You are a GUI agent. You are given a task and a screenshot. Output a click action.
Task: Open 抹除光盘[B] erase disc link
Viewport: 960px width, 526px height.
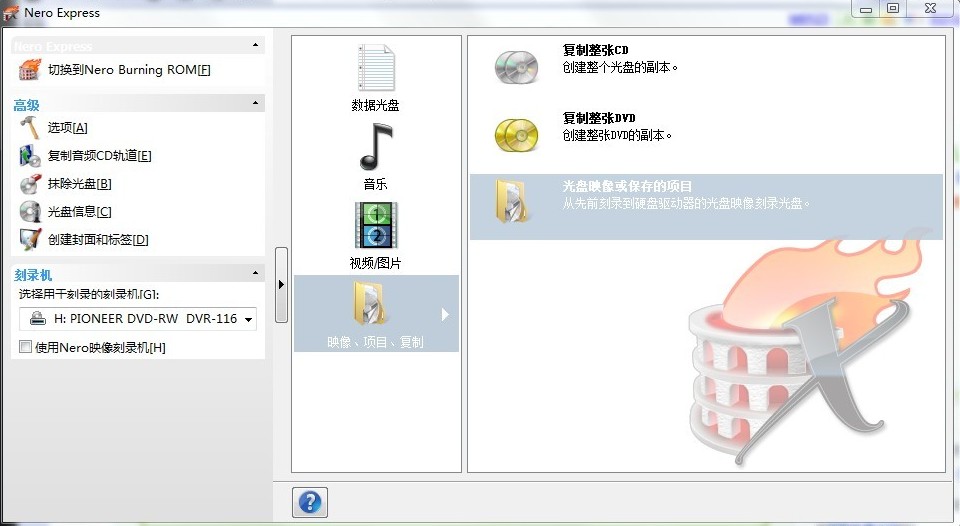point(80,184)
